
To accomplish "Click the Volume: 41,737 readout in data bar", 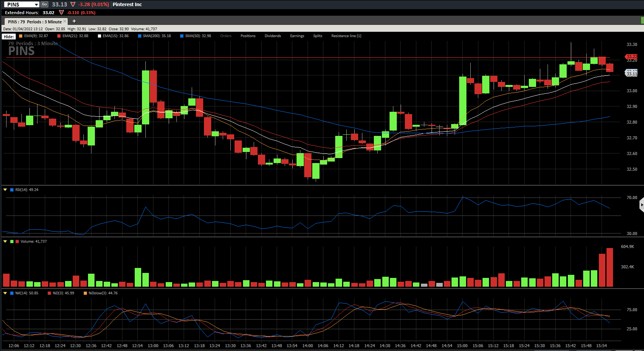I will click(x=144, y=29).
